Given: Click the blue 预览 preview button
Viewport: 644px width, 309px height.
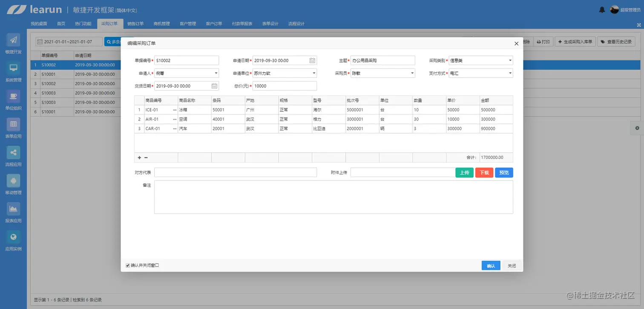Looking at the screenshot, I should [504, 172].
